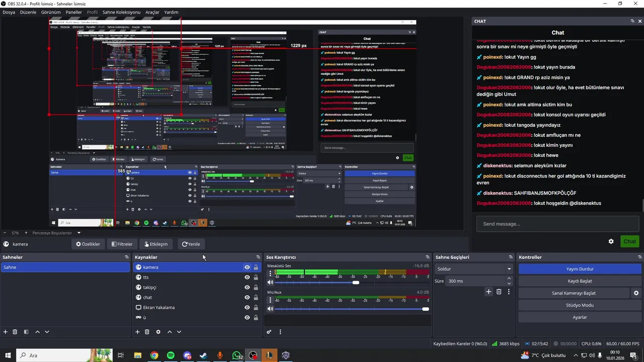The width and height of the screenshot is (644, 362).
Task: Click Send message chat input field
Action: point(557,224)
